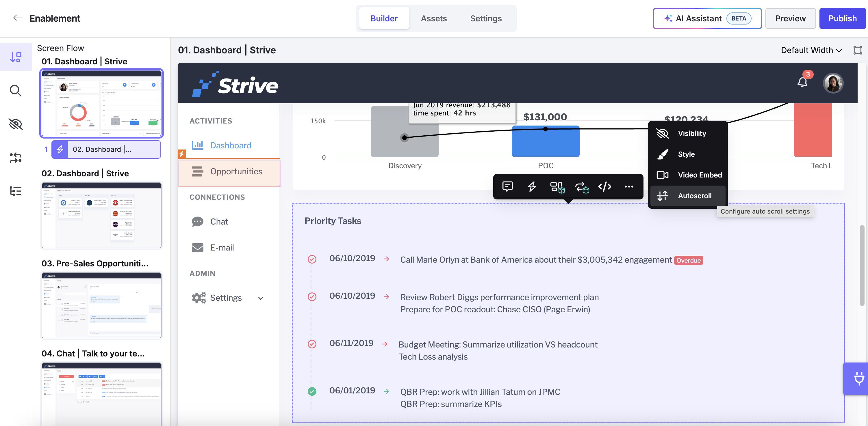Choose Video Embed from the context menu
Image resolution: width=868 pixels, height=426 pixels.
coord(687,175)
